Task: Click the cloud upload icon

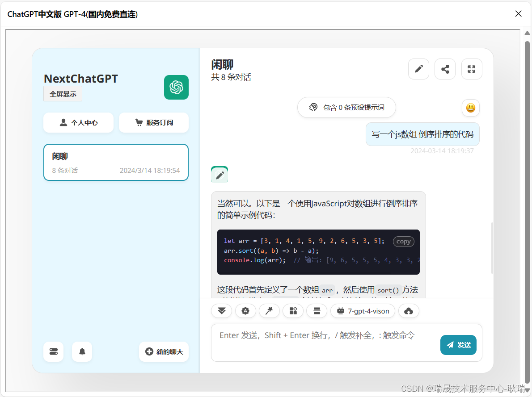Action: 409,311
